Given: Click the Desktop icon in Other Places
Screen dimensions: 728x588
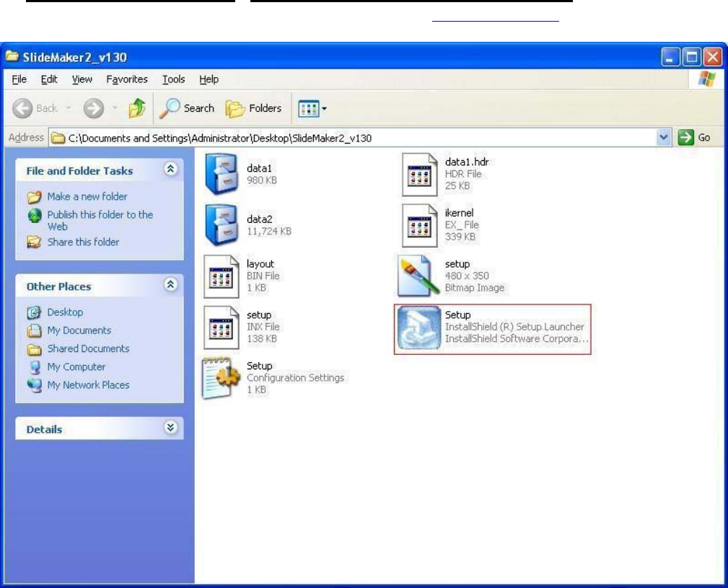Looking at the screenshot, I should click(35, 312).
